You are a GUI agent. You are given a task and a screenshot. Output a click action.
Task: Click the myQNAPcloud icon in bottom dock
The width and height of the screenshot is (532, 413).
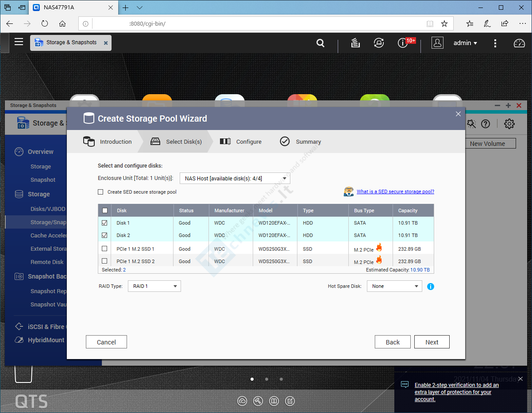[x=242, y=401]
